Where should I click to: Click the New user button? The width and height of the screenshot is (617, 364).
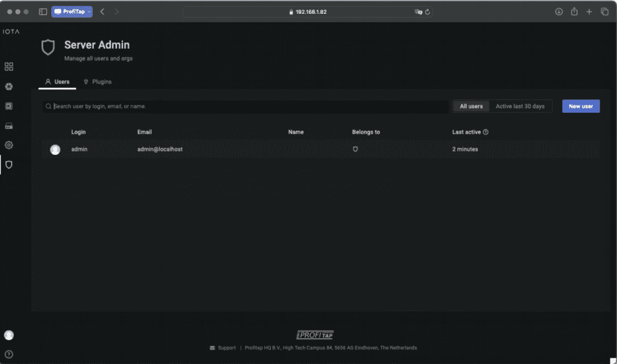pos(580,106)
